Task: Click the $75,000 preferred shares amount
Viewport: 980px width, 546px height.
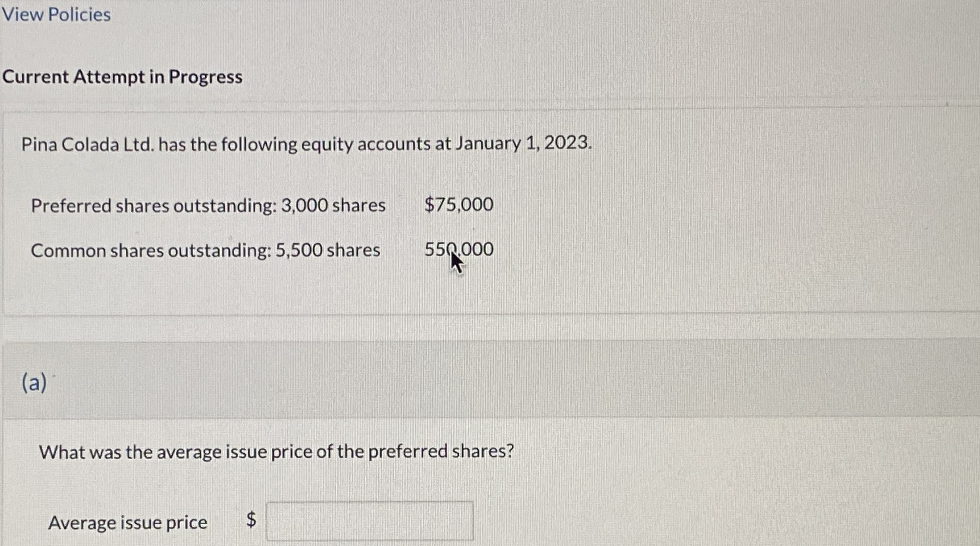Action: (x=459, y=205)
